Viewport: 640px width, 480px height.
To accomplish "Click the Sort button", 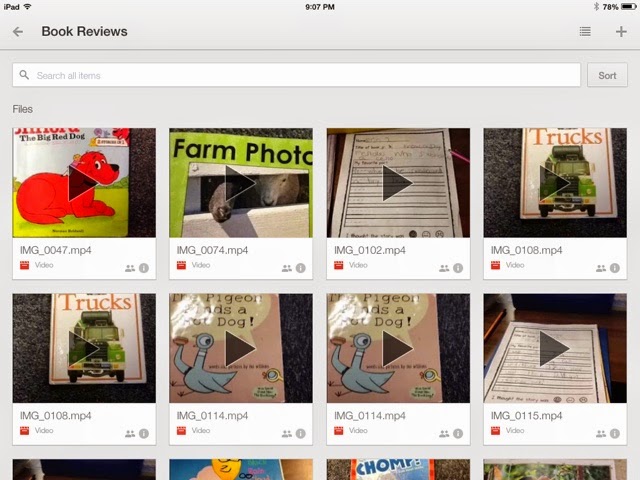I will [607, 75].
